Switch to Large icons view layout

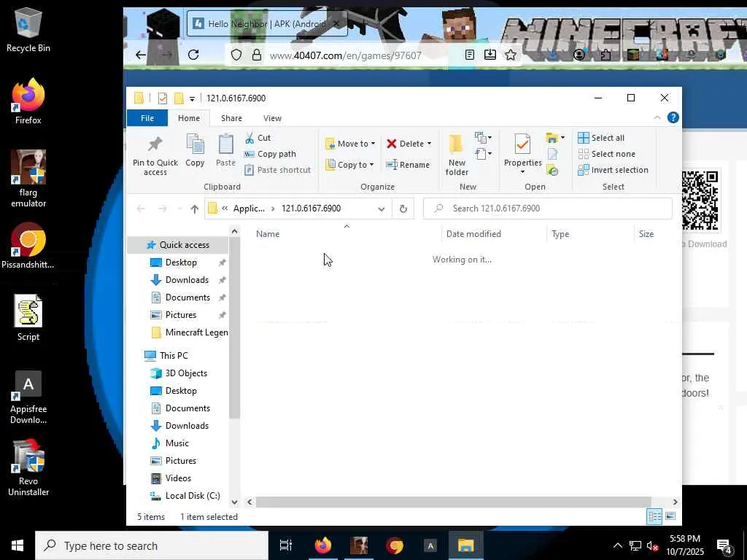pyautogui.click(x=670, y=516)
